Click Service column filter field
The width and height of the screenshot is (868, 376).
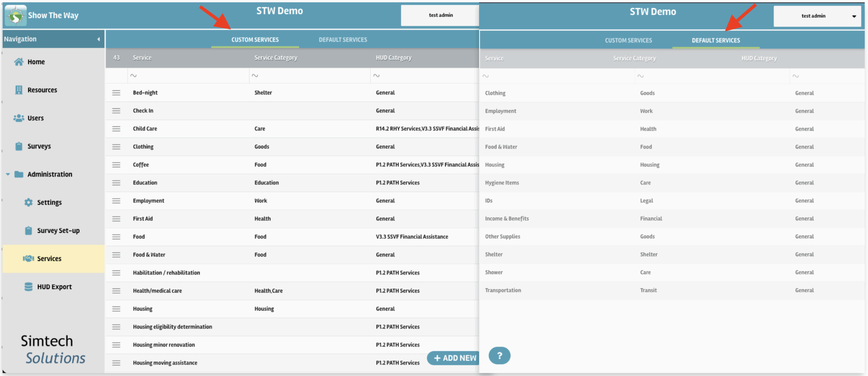188,76
